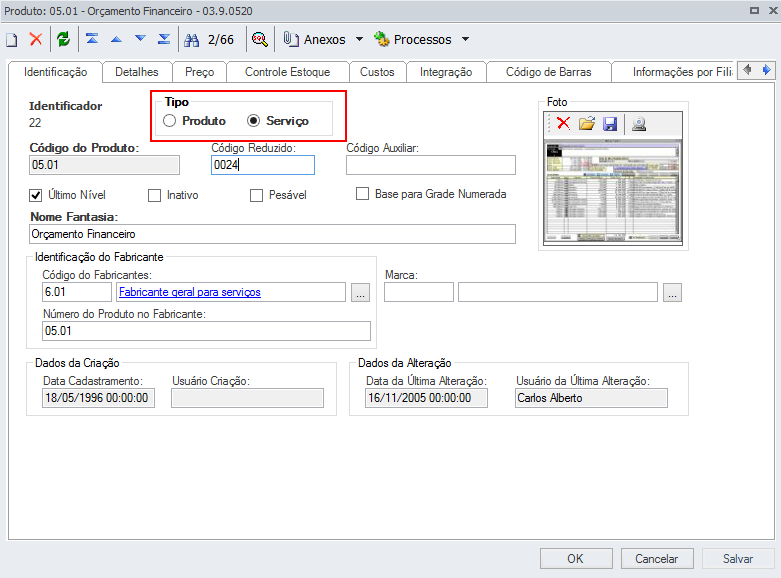This screenshot has width=781, height=578.
Task: Click the Anexos paperclip icon
Action: coord(291,39)
